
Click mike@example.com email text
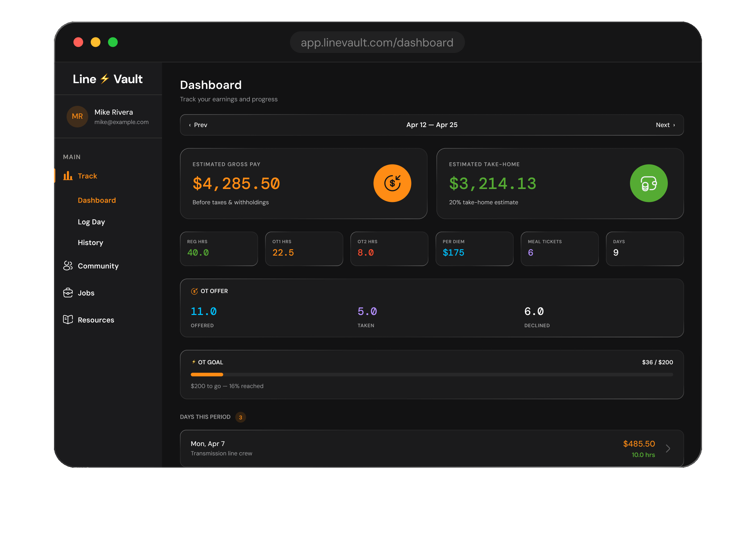pyautogui.click(x=121, y=122)
